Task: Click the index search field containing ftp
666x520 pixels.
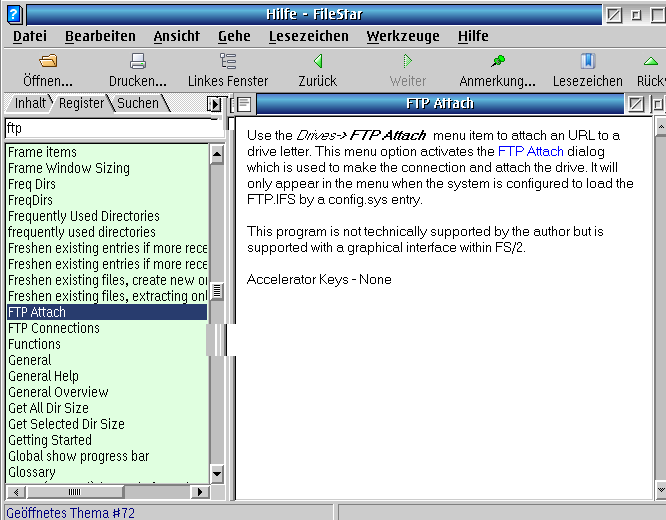Action: point(114,128)
